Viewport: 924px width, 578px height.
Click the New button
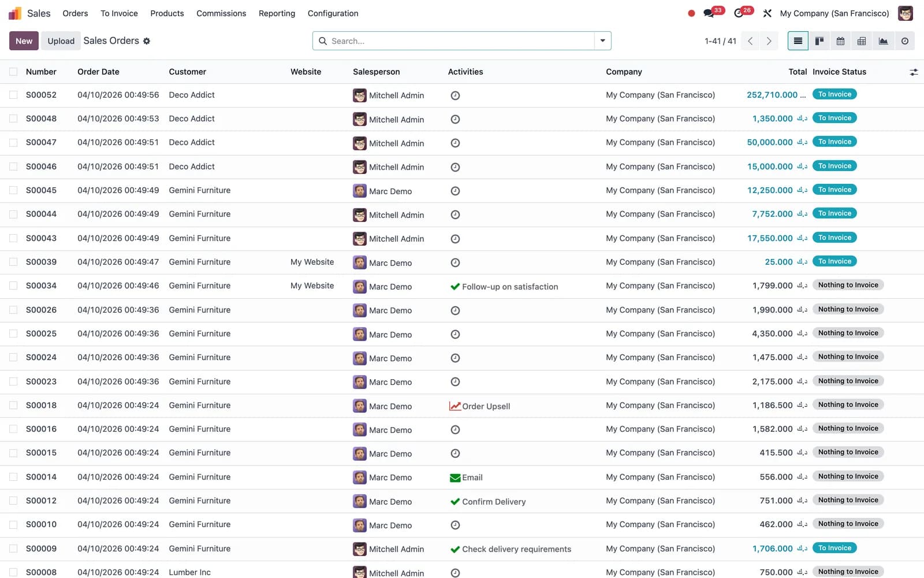tap(24, 41)
